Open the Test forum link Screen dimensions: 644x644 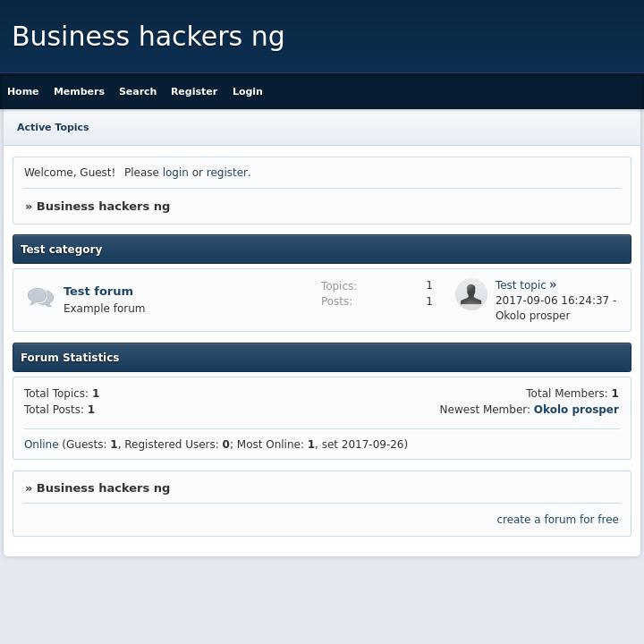[x=98, y=292]
